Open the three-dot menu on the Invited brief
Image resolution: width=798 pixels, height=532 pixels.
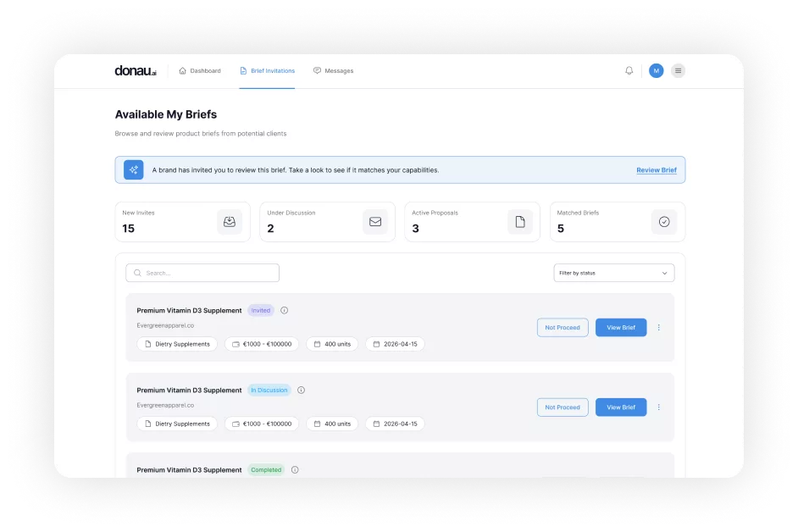pyautogui.click(x=658, y=327)
